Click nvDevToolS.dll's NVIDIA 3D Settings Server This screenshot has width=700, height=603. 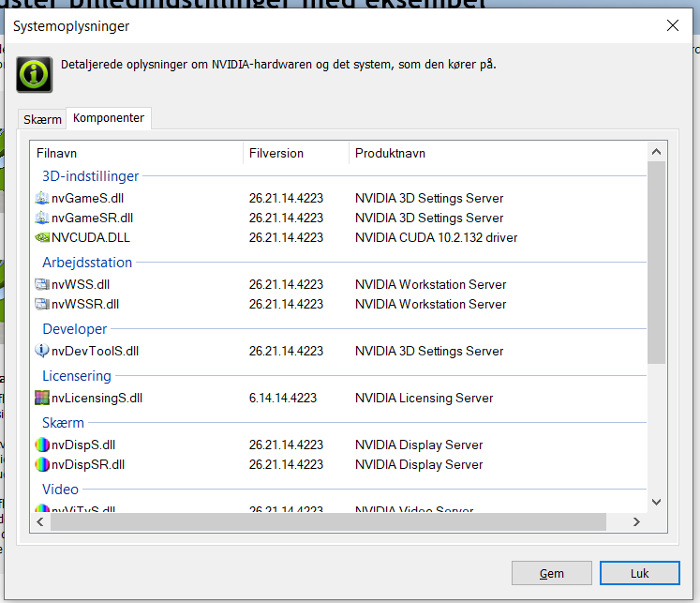coord(429,351)
